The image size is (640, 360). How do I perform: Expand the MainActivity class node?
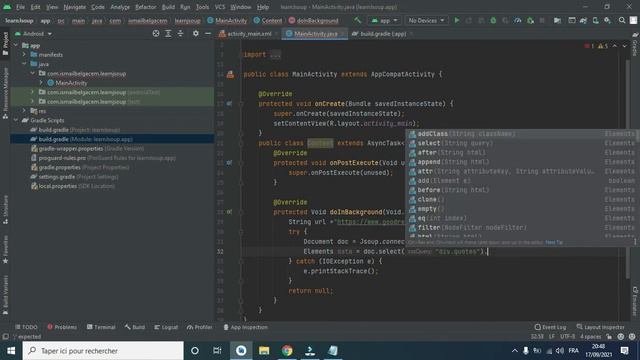[41, 83]
